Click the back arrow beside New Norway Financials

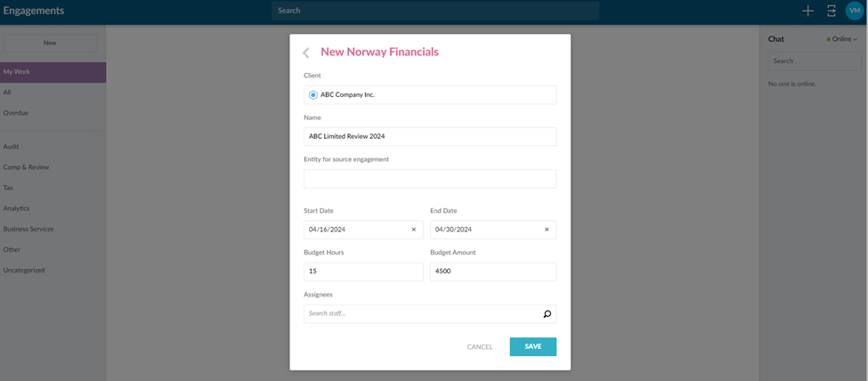[x=306, y=53]
